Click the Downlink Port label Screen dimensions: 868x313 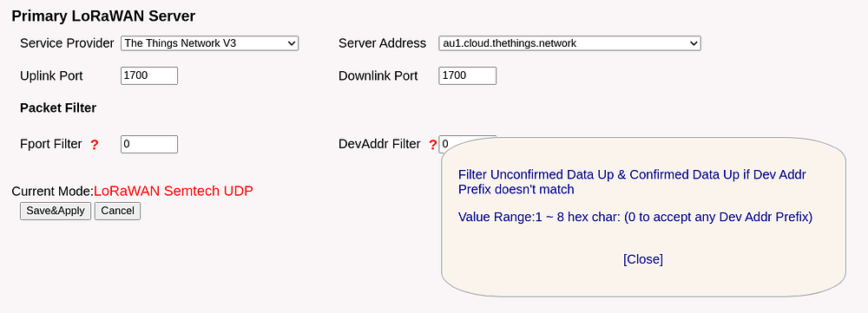click(x=378, y=75)
